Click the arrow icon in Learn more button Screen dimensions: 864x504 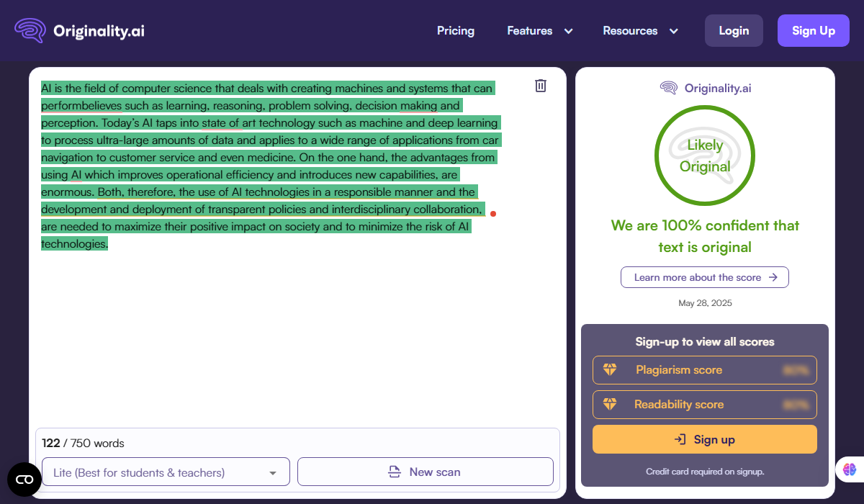pos(773,277)
